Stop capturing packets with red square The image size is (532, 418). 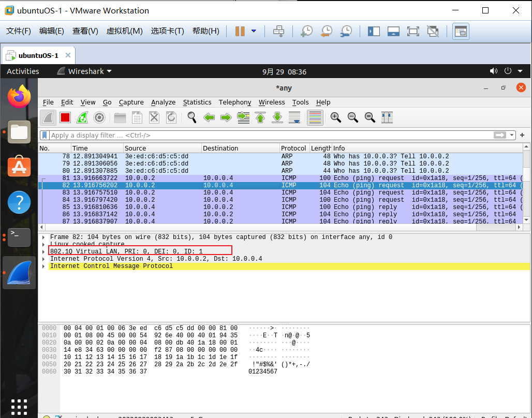(x=65, y=117)
